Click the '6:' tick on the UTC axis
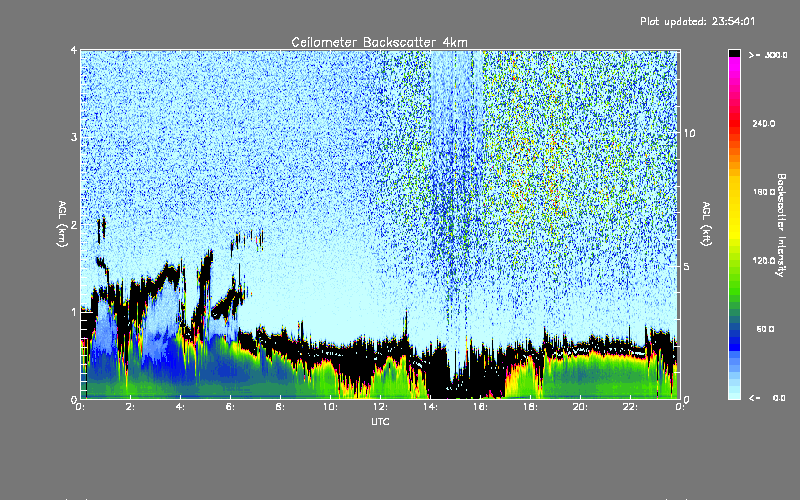Image resolution: width=800 pixels, height=500 pixels. tap(231, 407)
